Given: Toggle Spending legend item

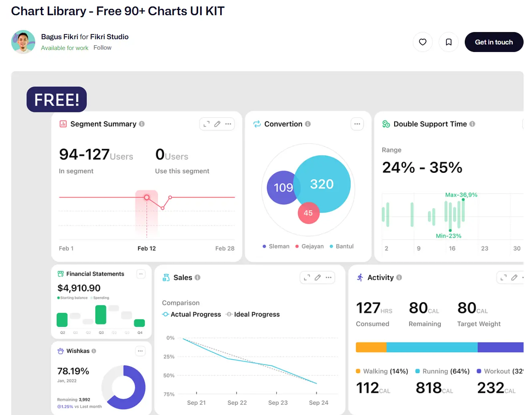Looking at the screenshot, I should pos(100,298).
